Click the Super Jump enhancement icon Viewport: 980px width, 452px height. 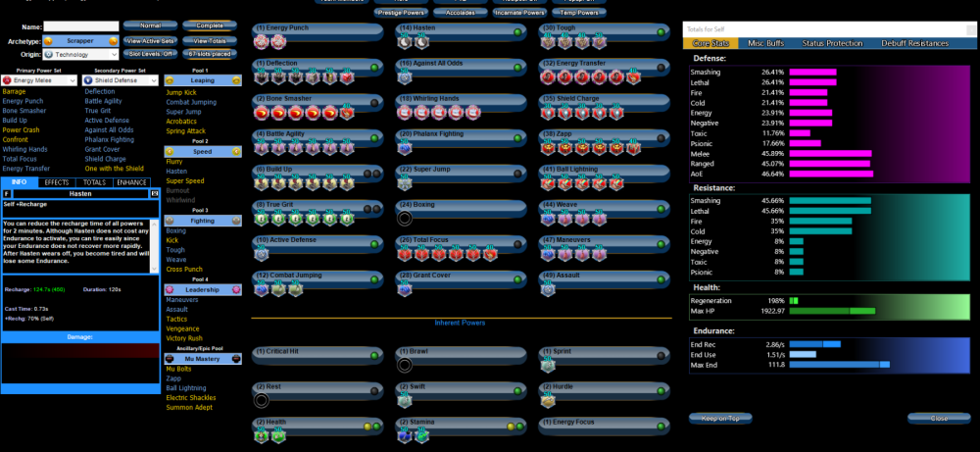405,183
